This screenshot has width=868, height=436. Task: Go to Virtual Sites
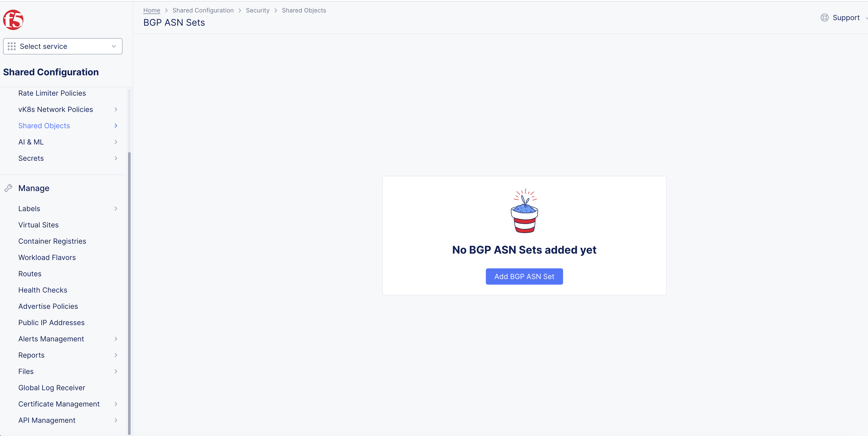click(38, 225)
